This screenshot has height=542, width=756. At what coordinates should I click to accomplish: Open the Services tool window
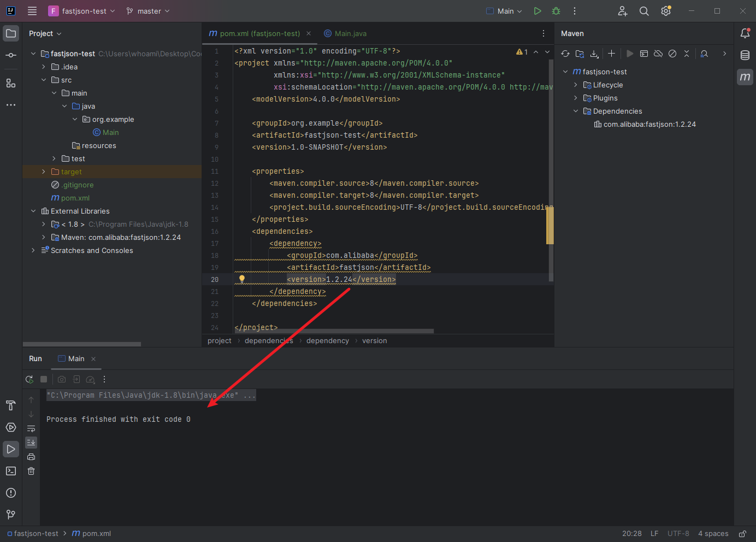pyautogui.click(x=11, y=427)
